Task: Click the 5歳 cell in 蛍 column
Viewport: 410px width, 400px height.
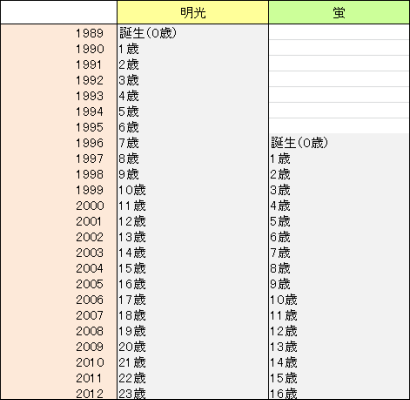Action: pos(339,221)
